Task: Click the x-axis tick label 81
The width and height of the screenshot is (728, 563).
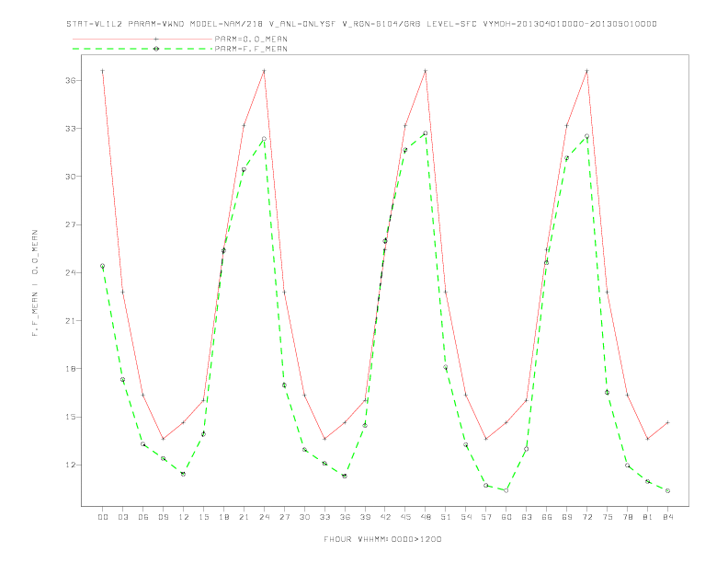Action: [x=648, y=517]
